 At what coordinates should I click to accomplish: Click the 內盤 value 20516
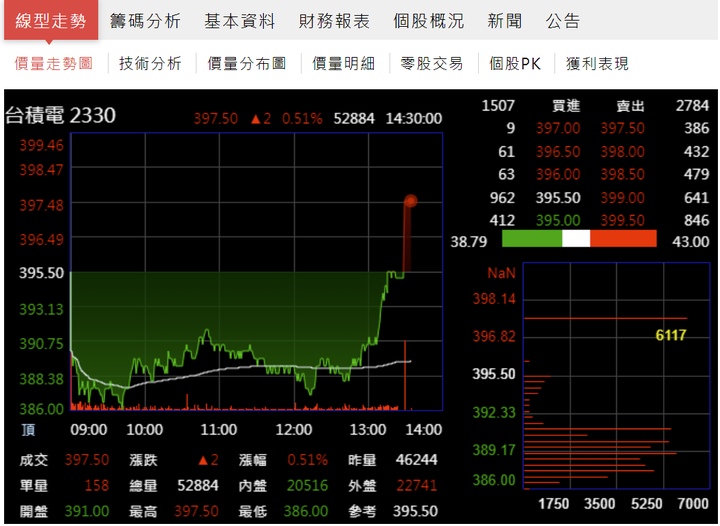pyautogui.click(x=307, y=485)
